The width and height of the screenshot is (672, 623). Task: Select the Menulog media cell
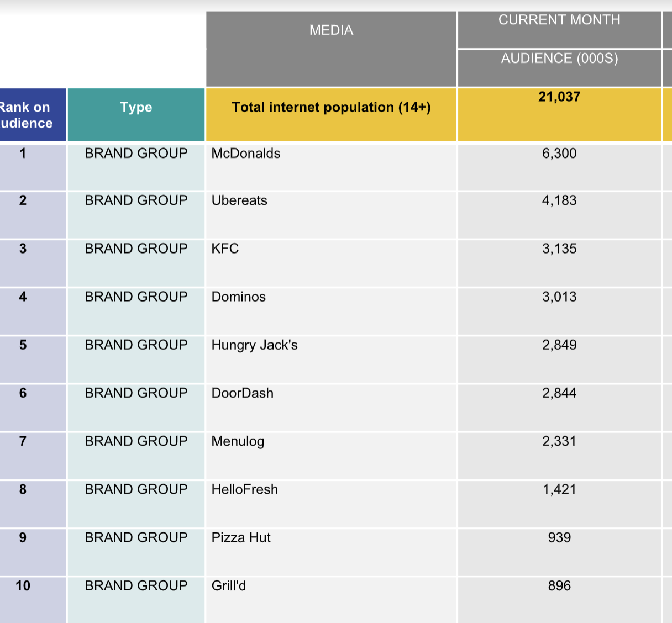click(x=332, y=456)
